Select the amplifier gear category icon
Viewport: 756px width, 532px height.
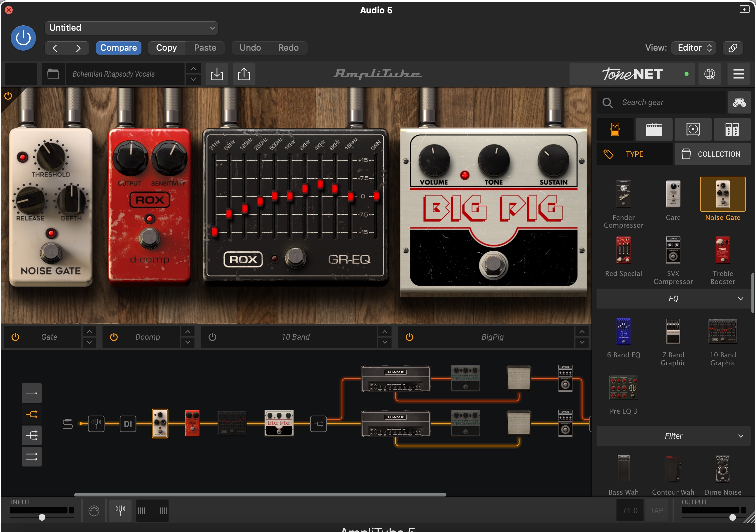(x=654, y=129)
